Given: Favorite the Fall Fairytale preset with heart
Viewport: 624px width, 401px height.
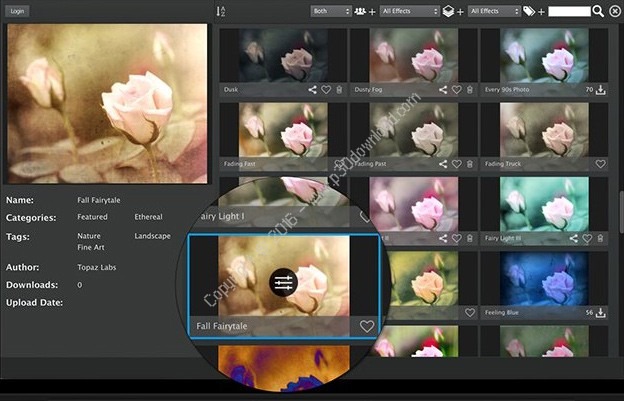Looking at the screenshot, I should (367, 327).
